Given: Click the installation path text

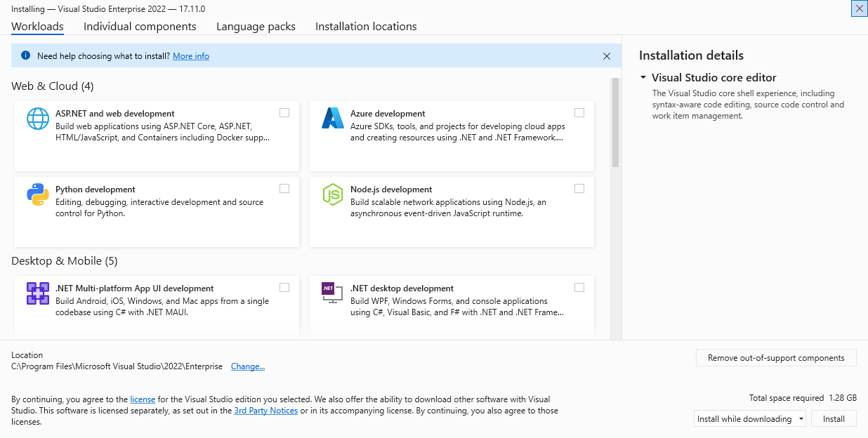Looking at the screenshot, I should click(117, 366).
